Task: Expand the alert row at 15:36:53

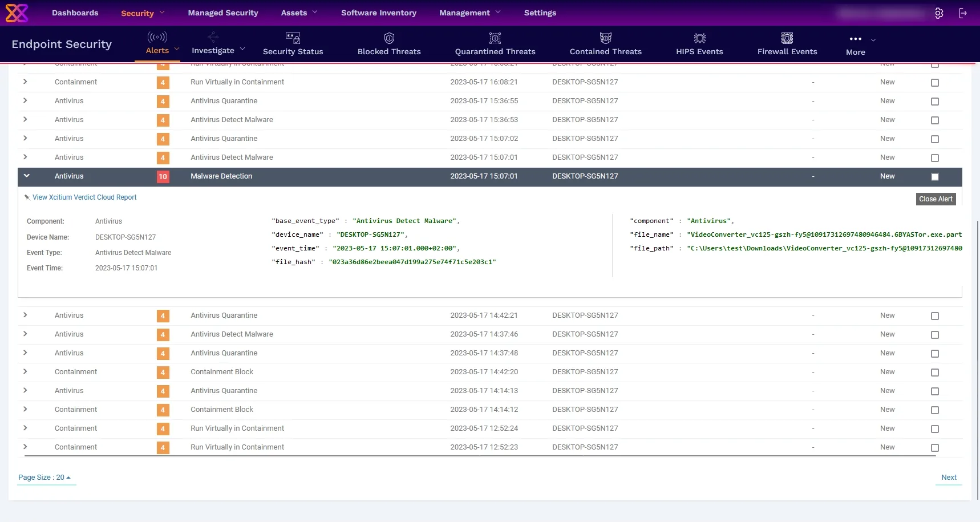Action: click(x=25, y=119)
